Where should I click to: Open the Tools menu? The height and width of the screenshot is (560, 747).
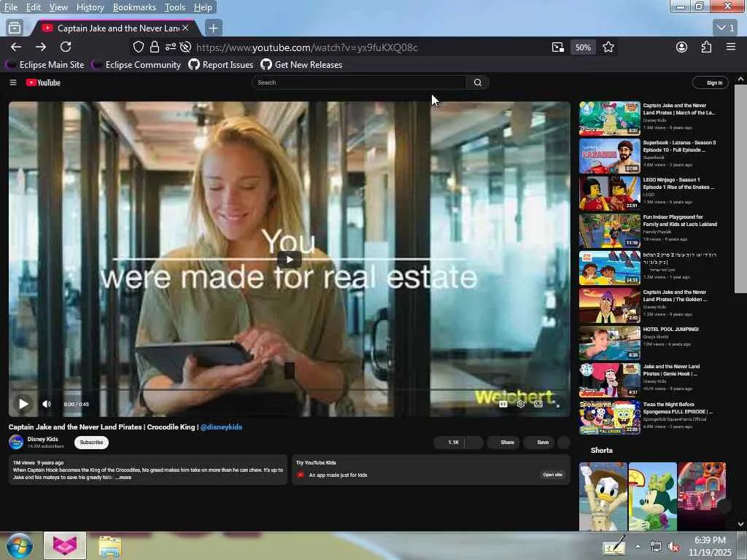tap(175, 7)
